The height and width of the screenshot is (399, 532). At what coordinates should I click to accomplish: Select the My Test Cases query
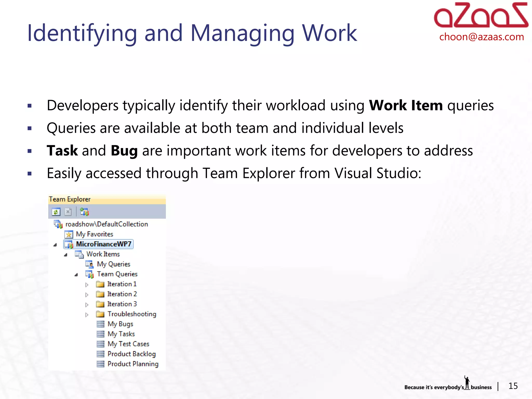point(128,344)
